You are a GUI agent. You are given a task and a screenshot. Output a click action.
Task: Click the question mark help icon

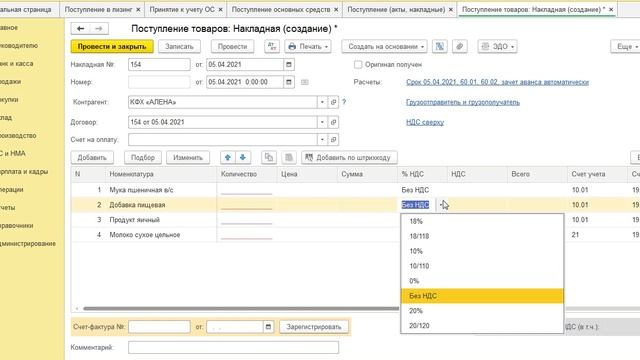[344, 102]
